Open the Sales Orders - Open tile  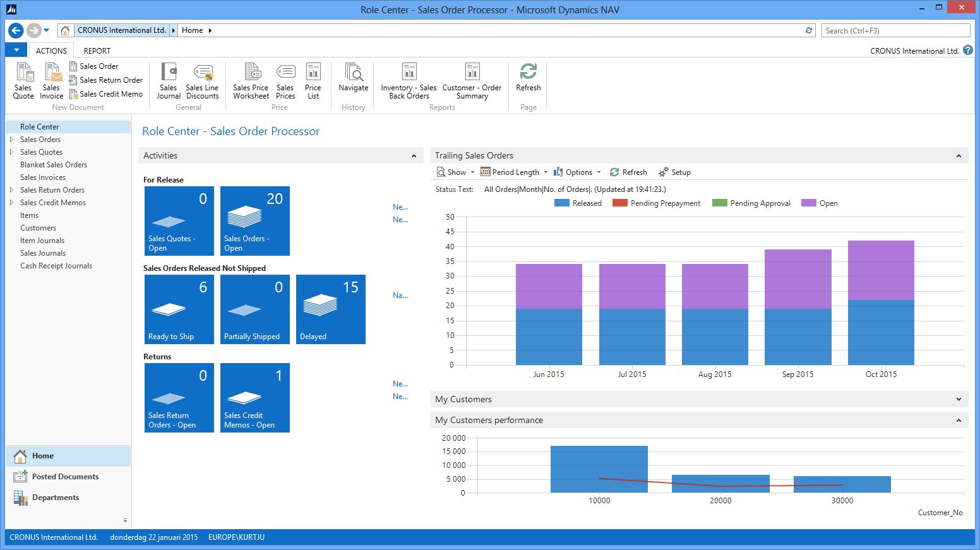(x=254, y=221)
